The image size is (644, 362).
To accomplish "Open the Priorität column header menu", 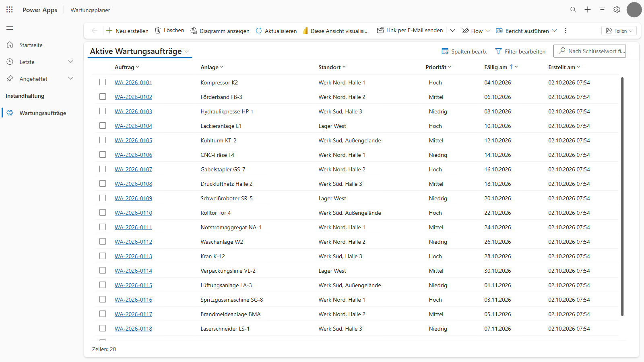I will click(x=438, y=67).
